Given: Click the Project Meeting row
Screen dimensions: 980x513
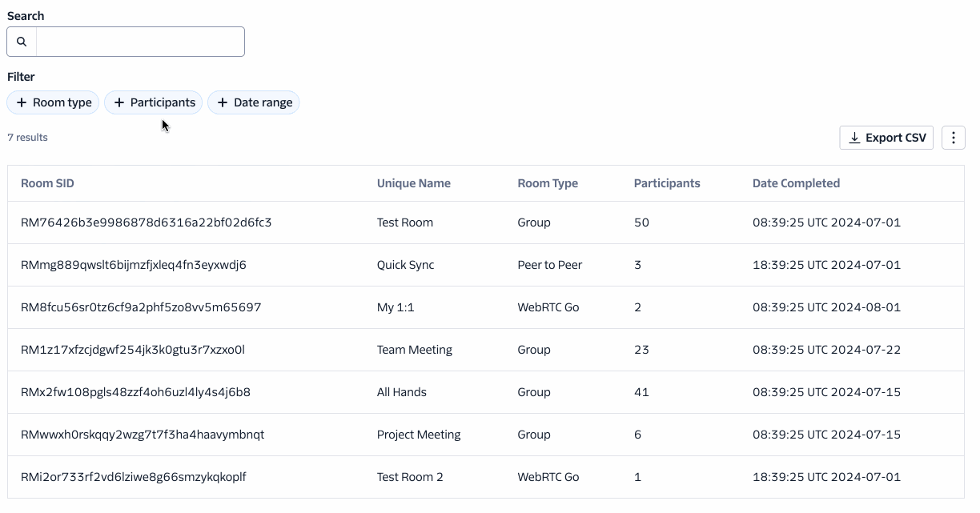Looking at the screenshot, I should coord(418,435).
